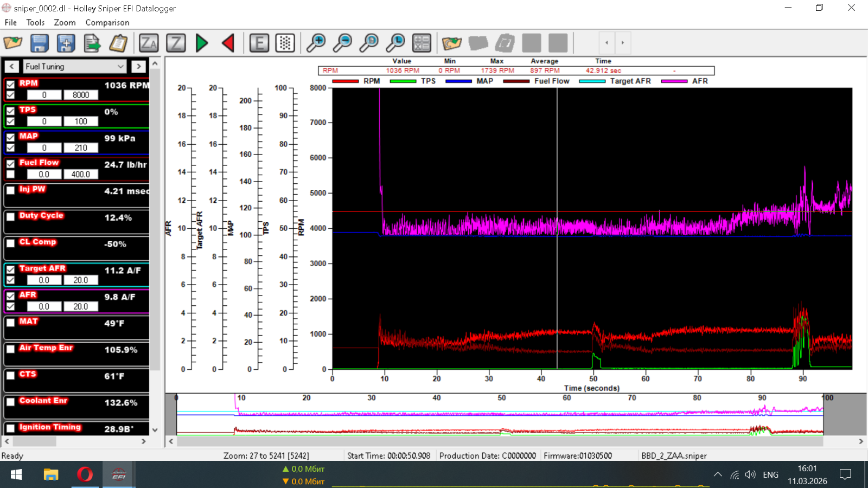This screenshot has width=868, height=488.
Task: Open the Tools menu
Action: [x=35, y=22]
